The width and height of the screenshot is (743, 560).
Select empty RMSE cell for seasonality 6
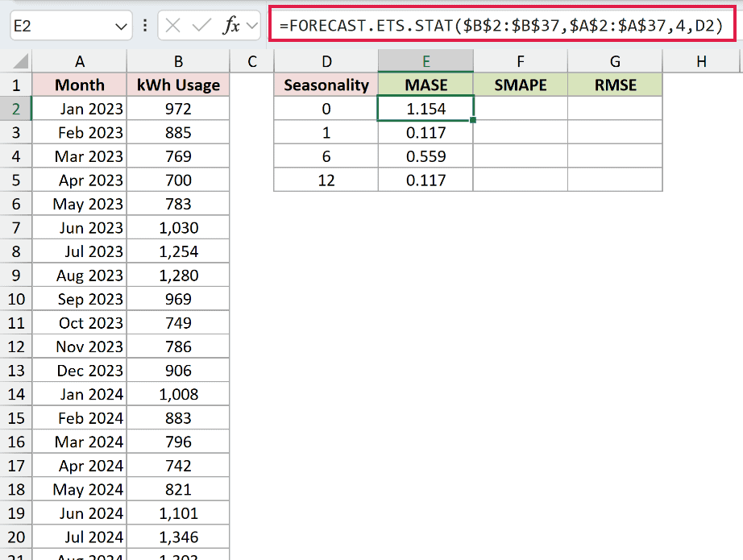[x=615, y=156]
